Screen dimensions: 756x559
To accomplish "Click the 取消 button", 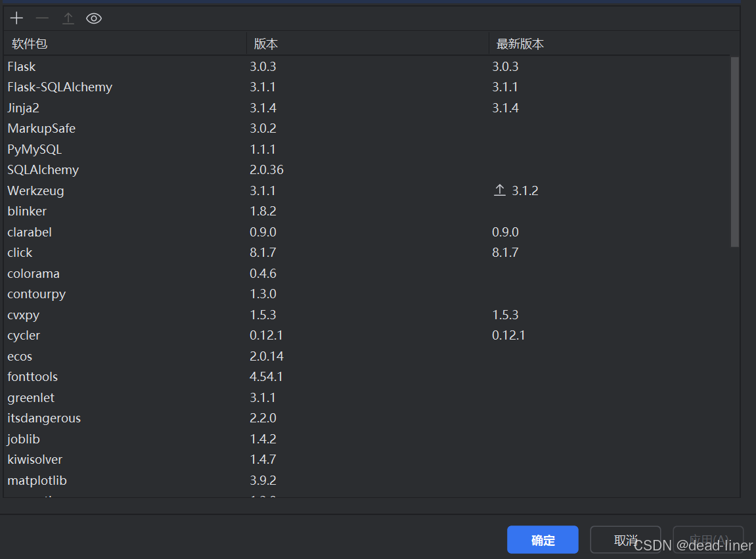I will pyautogui.click(x=625, y=540).
